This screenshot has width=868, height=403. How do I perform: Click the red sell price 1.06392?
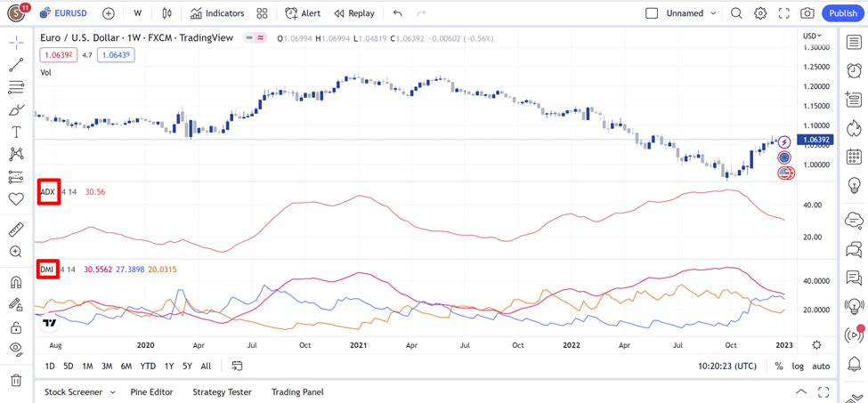tap(58, 55)
